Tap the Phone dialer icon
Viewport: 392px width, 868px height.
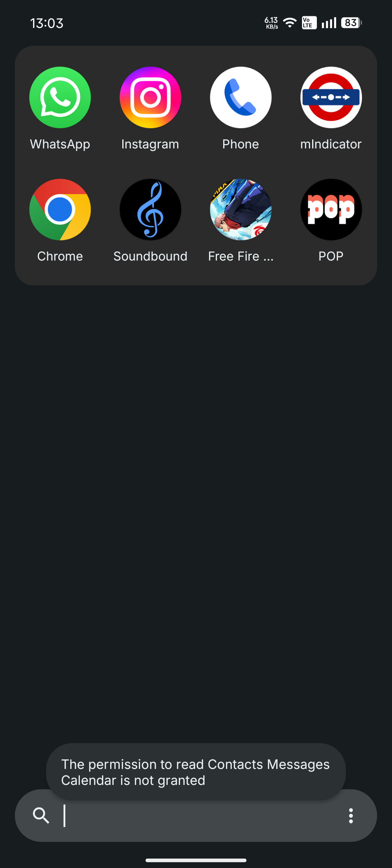(241, 97)
